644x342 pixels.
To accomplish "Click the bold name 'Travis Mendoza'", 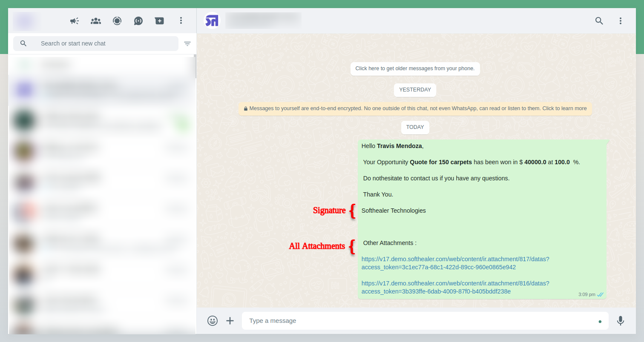I will [x=400, y=146].
